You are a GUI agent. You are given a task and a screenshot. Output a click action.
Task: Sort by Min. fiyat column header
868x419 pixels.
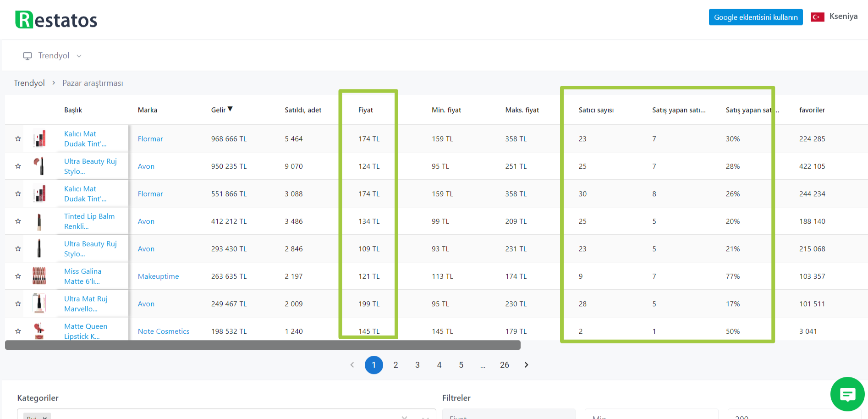[446, 110]
